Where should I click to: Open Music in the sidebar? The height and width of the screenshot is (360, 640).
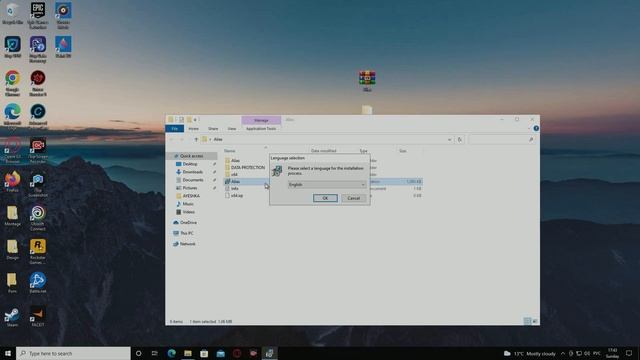pos(188,204)
